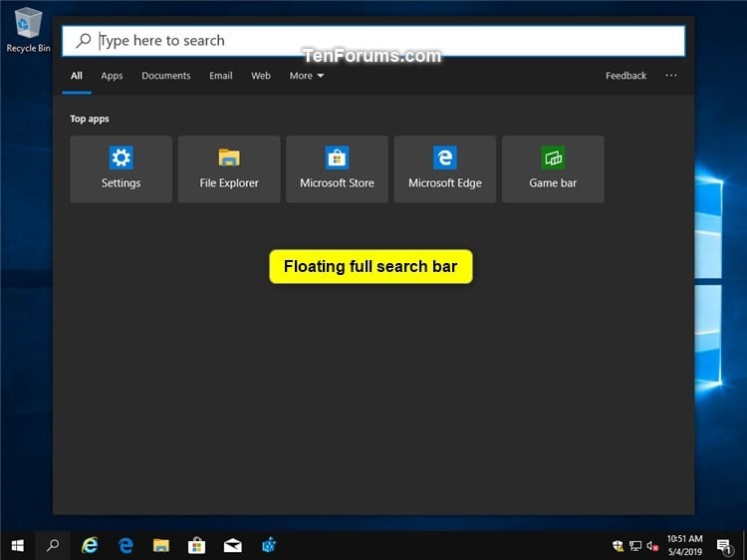The height and width of the screenshot is (560, 747).
Task: Open the Feedback link
Action: point(625,76)
